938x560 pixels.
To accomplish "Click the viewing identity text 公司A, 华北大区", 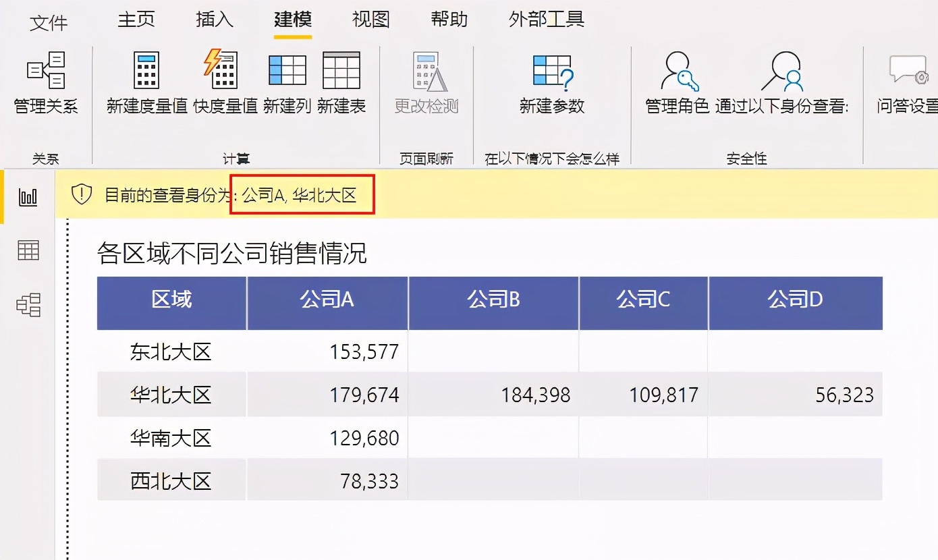I will click(299, 196).
